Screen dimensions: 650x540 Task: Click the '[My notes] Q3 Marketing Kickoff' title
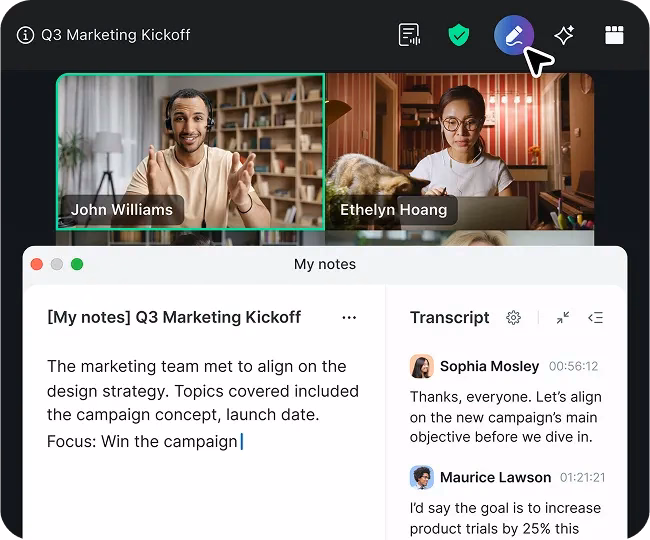[x=174, y=317]
